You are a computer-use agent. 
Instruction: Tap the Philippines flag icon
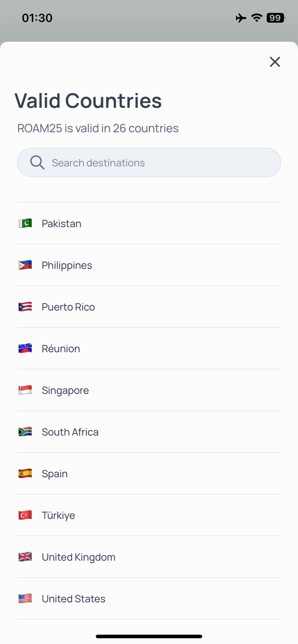pyautogui.click(x=25, y=265)
